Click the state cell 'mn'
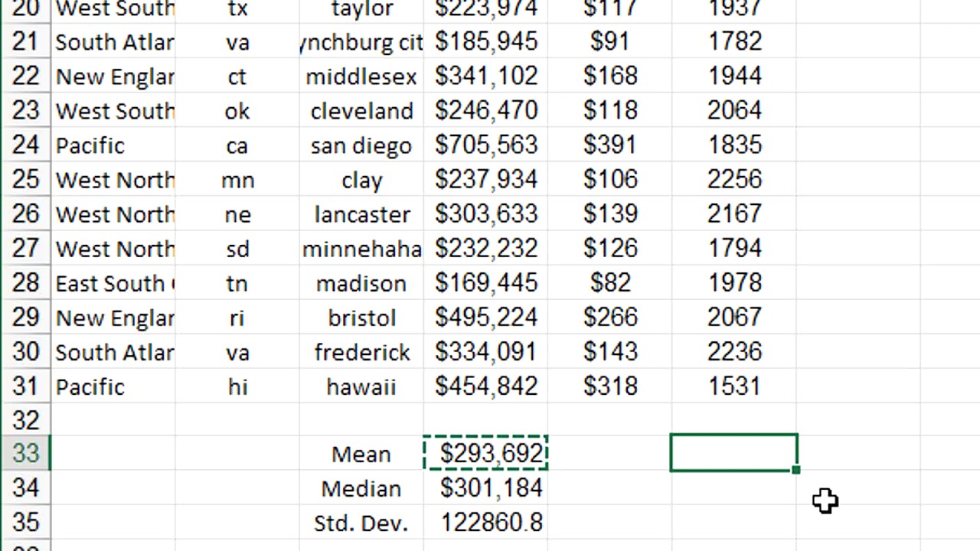980x551 pixels. pos(237,180)
